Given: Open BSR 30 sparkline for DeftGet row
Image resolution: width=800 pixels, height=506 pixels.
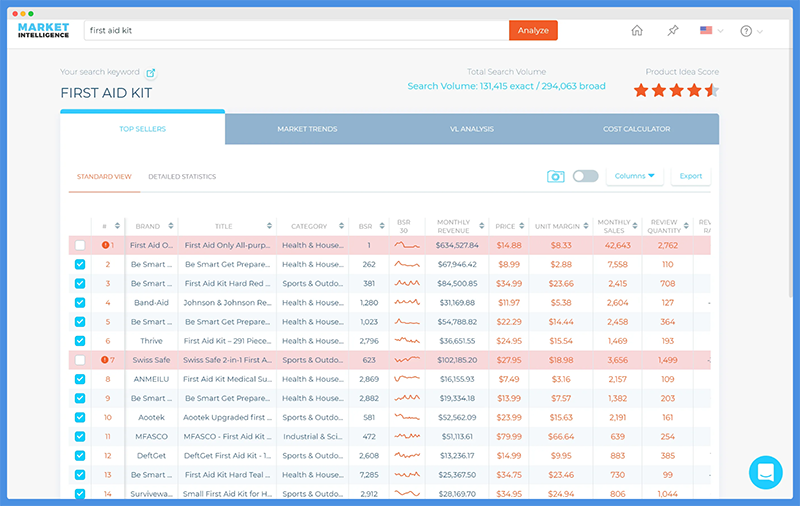Looking at the screenshot, I should pos(407,456).
